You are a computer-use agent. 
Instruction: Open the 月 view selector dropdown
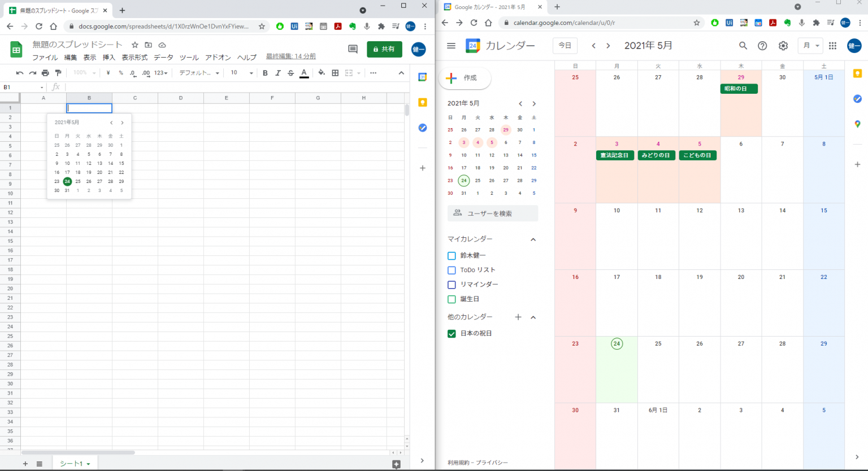coord(810,46)
